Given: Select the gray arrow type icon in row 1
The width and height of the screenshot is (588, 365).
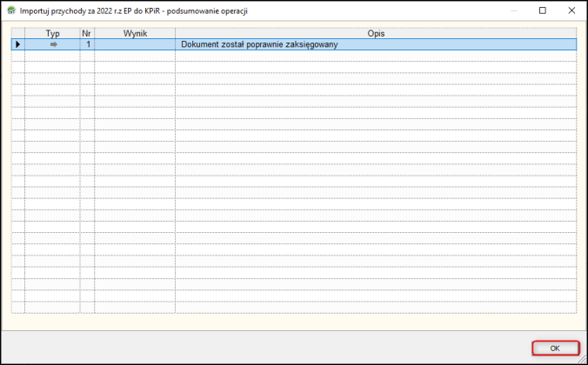Looking at the screenshot, I should tap(54, 44).
